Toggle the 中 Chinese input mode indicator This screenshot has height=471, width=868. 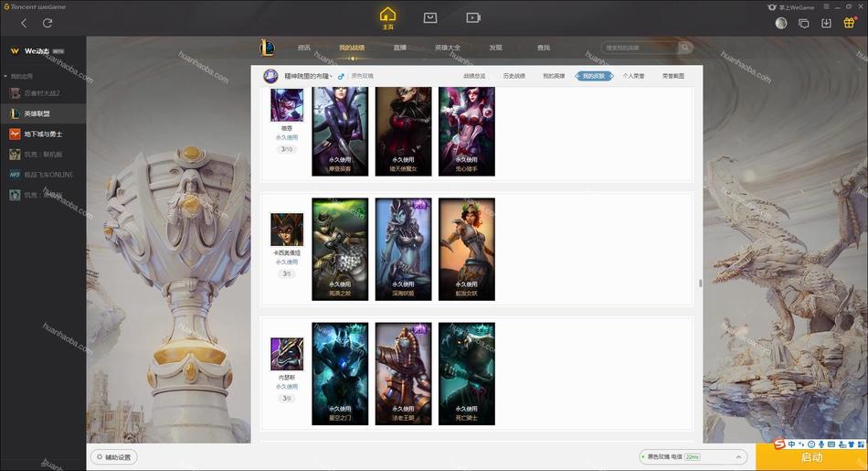[791, 444]
